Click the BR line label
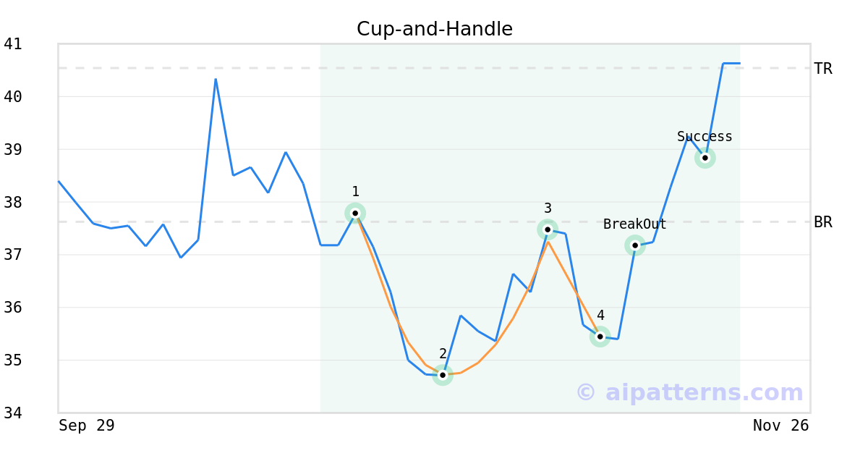Viewport: 868px width, 456px height. (x=822, y=222)
